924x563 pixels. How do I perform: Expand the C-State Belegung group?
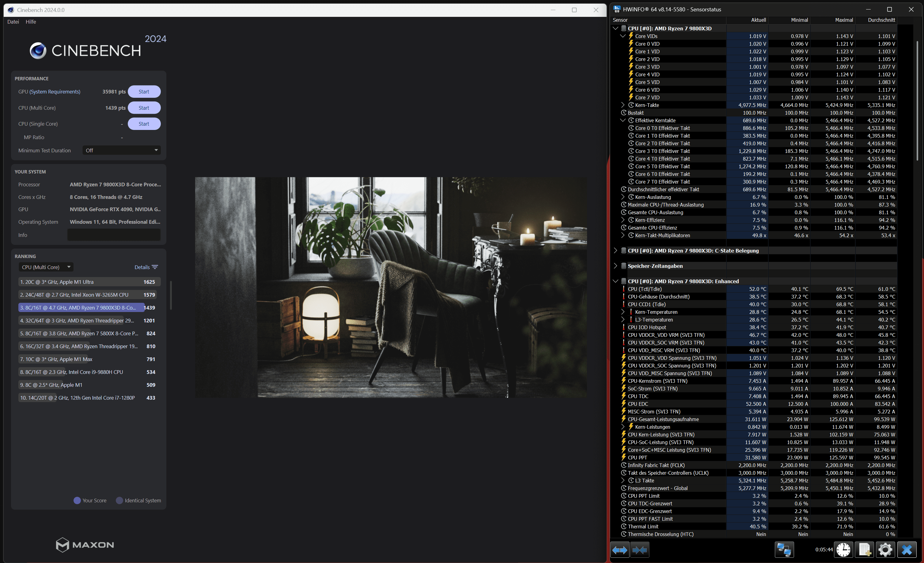coord(615,251)
